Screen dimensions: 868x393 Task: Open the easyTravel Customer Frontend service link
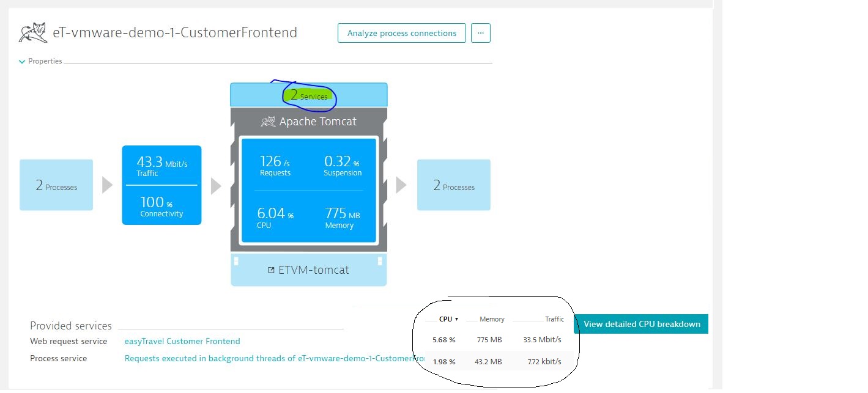(x=182, y=341)
